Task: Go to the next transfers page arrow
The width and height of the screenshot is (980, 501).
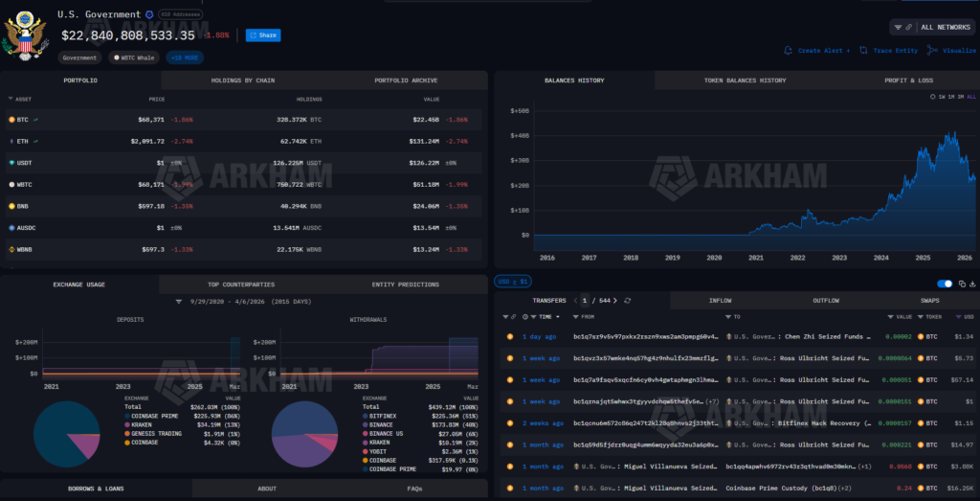Action: [615, 301]
